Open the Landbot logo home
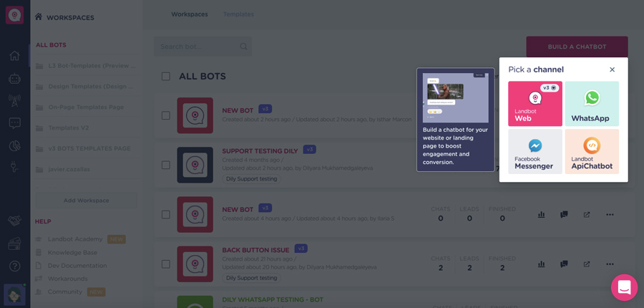Image resolution: width=644 pixels, height=308 pixels. pyautogui.click(x=14, y=15)
